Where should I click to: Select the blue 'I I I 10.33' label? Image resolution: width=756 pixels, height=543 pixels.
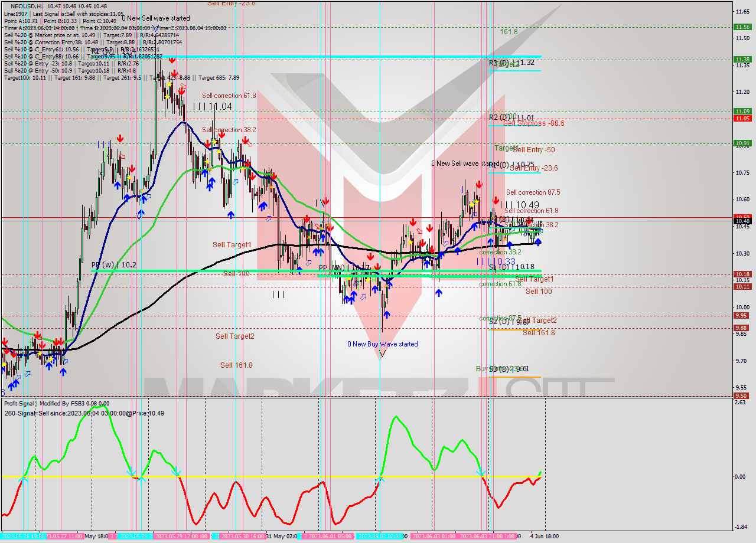496,261
